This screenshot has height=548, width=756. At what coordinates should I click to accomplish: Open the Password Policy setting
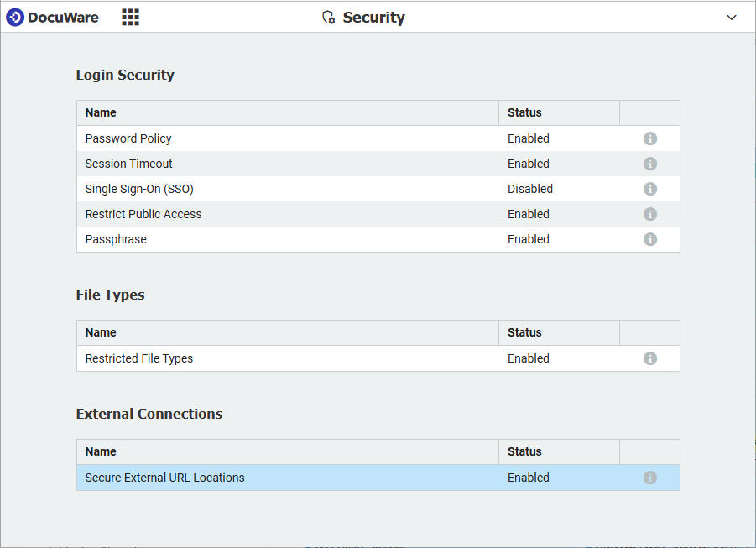(128, 138)
